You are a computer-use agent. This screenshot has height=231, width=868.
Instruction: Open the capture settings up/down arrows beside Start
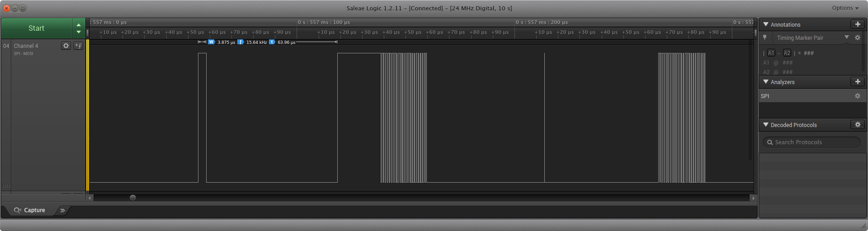tap(79, 28)
